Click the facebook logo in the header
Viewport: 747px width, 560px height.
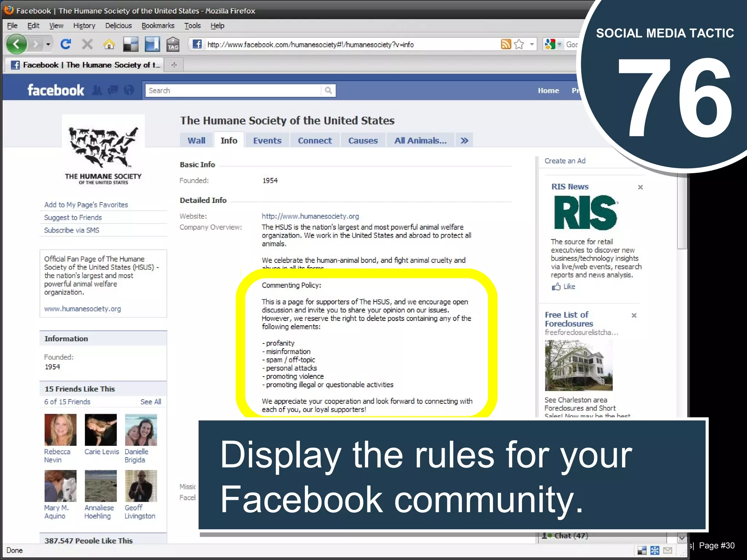point(56,90)
